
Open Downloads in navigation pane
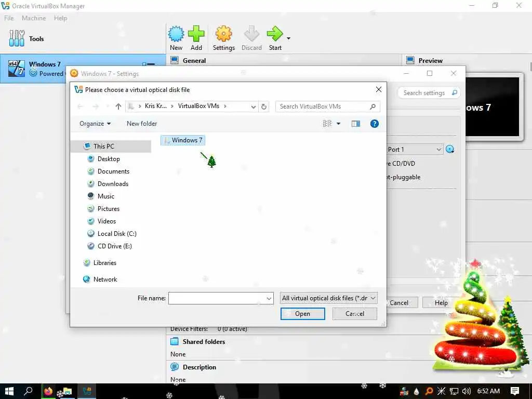(113, 183)
